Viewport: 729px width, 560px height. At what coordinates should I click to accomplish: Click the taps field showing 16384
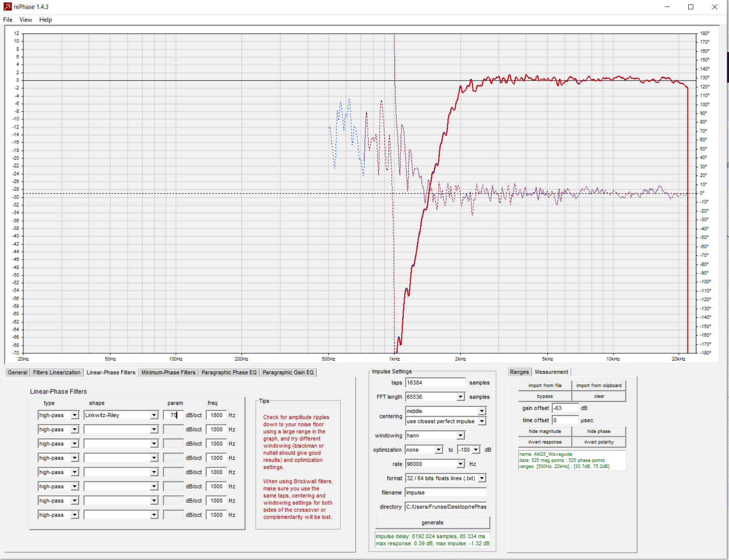point(435,383)
